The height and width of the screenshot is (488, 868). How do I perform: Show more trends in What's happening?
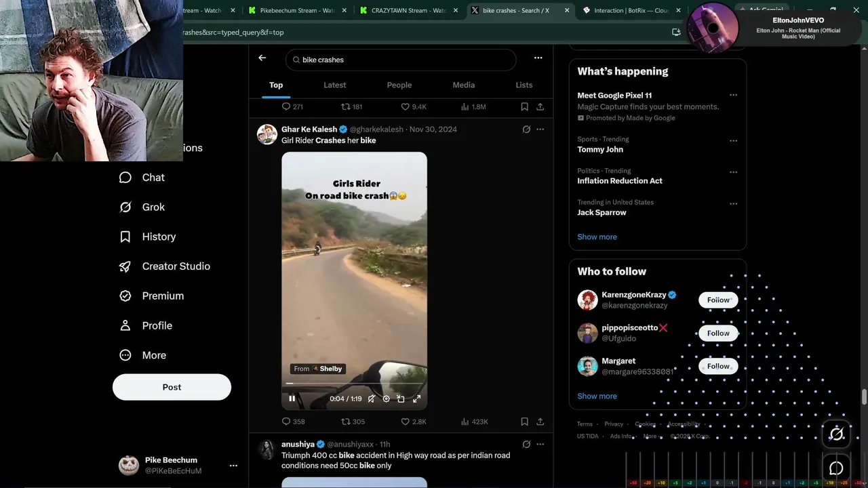point(597,237)
